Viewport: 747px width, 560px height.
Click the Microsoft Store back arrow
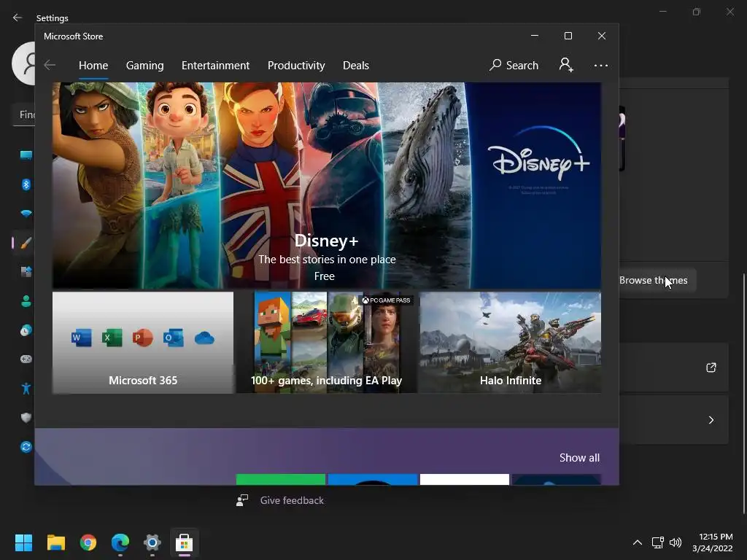(x=50, y=65)
